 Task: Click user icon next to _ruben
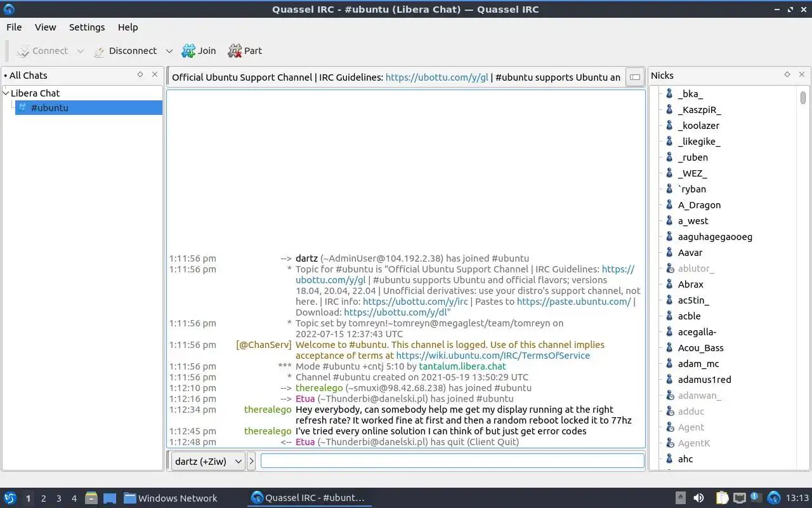coord(669,157)
